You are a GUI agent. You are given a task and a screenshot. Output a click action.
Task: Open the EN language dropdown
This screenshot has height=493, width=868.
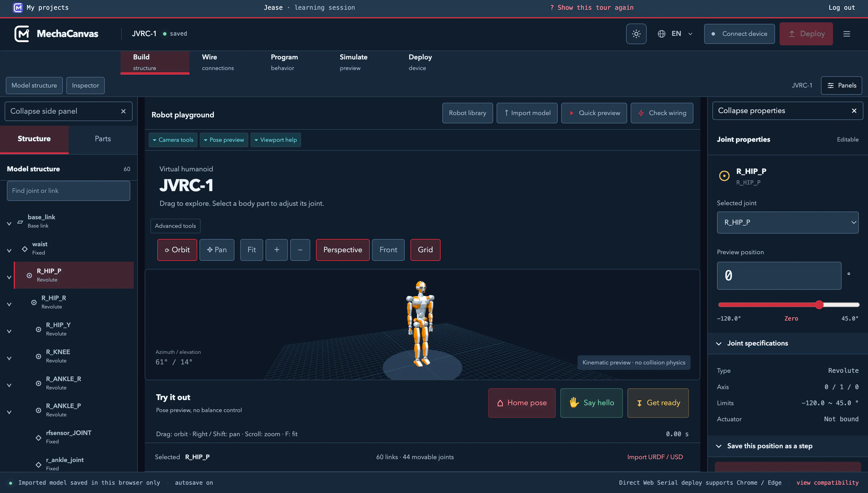[675, 34]
